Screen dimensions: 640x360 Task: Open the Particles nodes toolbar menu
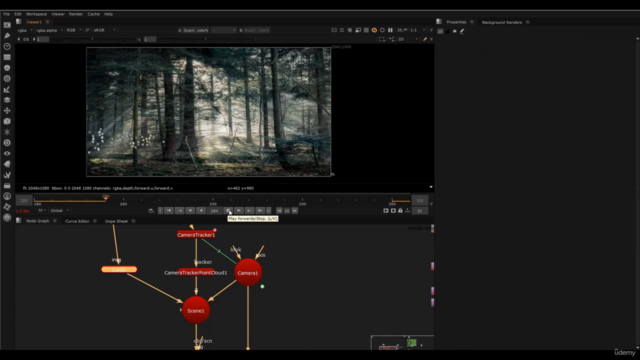click(7, 132)
